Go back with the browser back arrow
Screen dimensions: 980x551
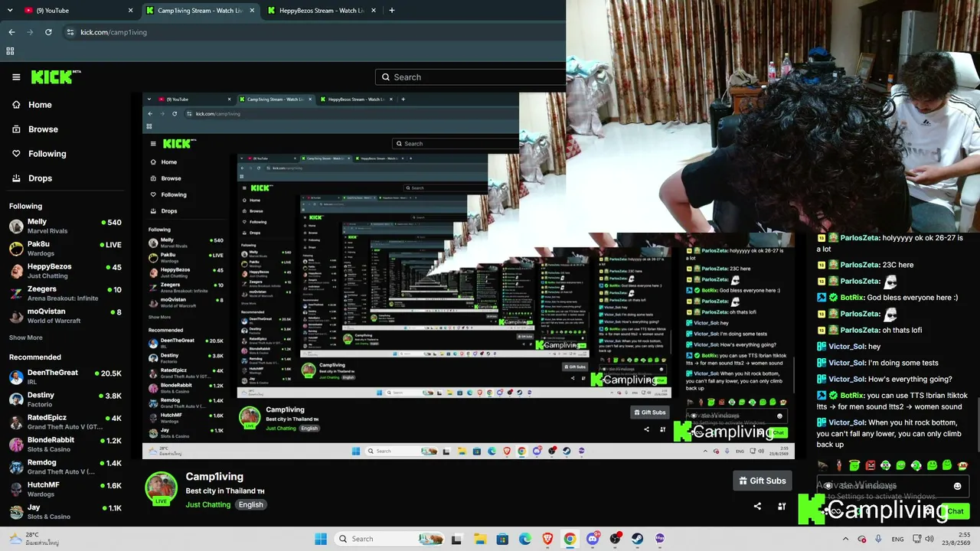click(x=11, y=32)
